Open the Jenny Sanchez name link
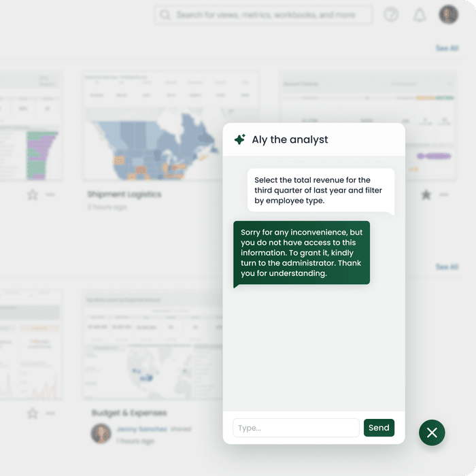 point(141,429)
